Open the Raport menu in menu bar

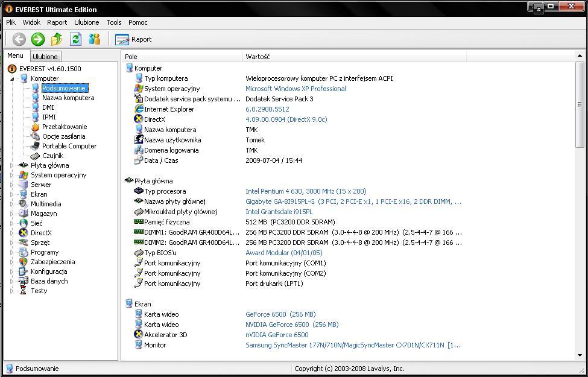[57, 22]
